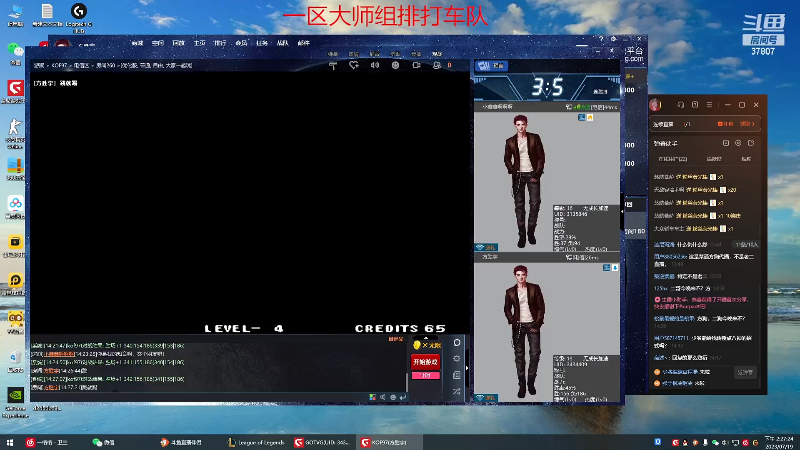The image size is (800, 450).
Task: Click 电信区 in the room breadcrumb path
Action: point(82,66)
